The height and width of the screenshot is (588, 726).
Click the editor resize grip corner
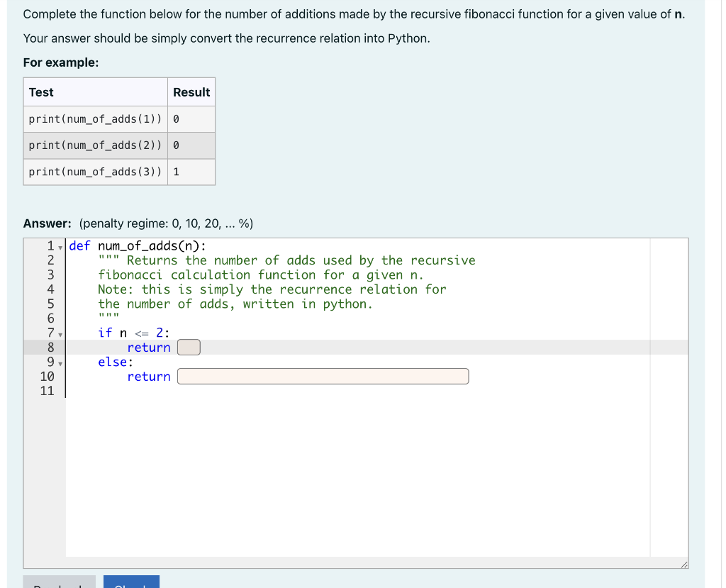point(684,562)
